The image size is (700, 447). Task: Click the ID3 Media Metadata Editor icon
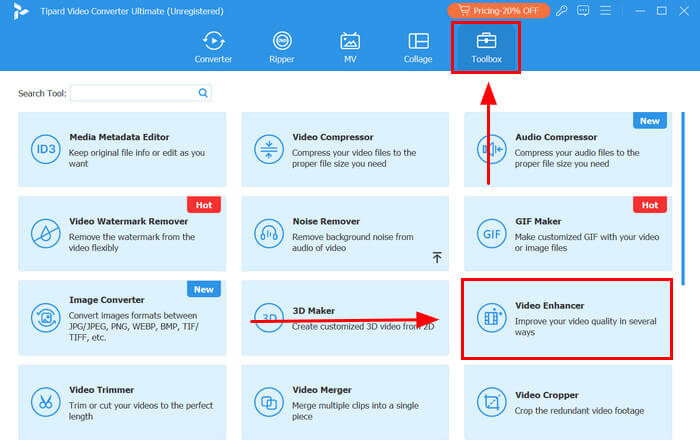46,150
